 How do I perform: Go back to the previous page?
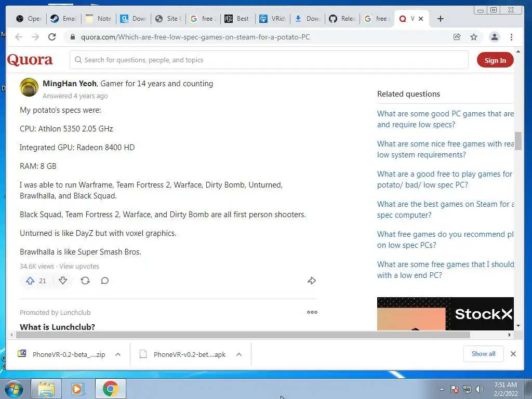pyautogui.click(x=19, y=37)
